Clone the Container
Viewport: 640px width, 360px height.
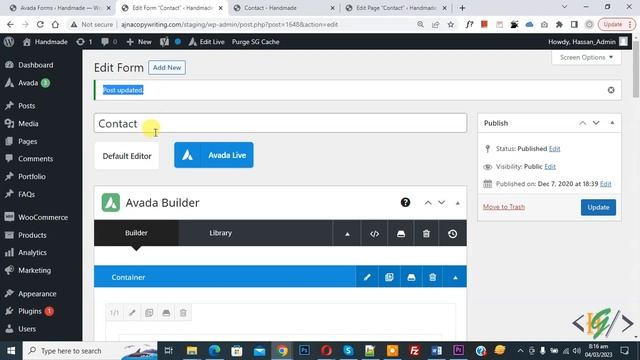[389, 277]
